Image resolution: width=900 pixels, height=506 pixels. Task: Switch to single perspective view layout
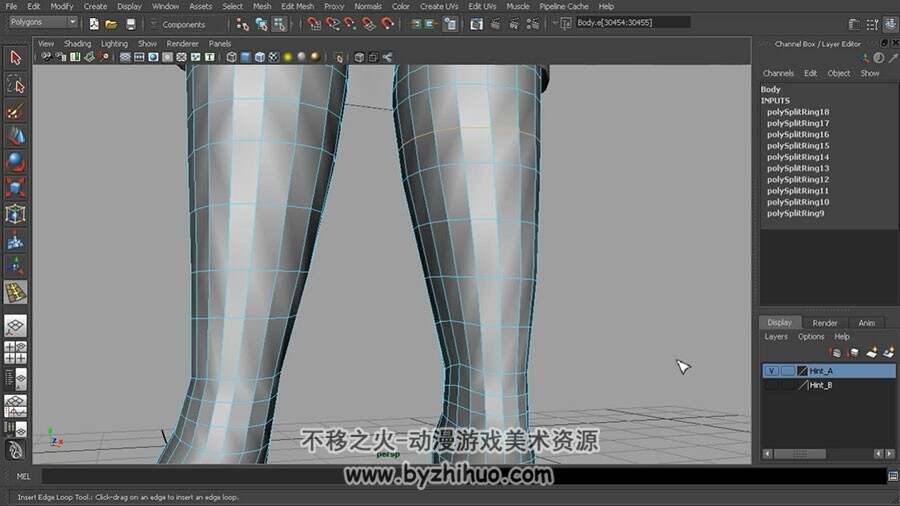15,325
